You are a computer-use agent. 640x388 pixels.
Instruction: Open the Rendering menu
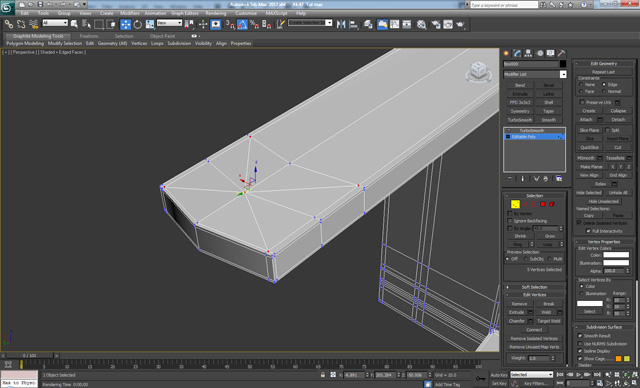click(x=216, y=13)
